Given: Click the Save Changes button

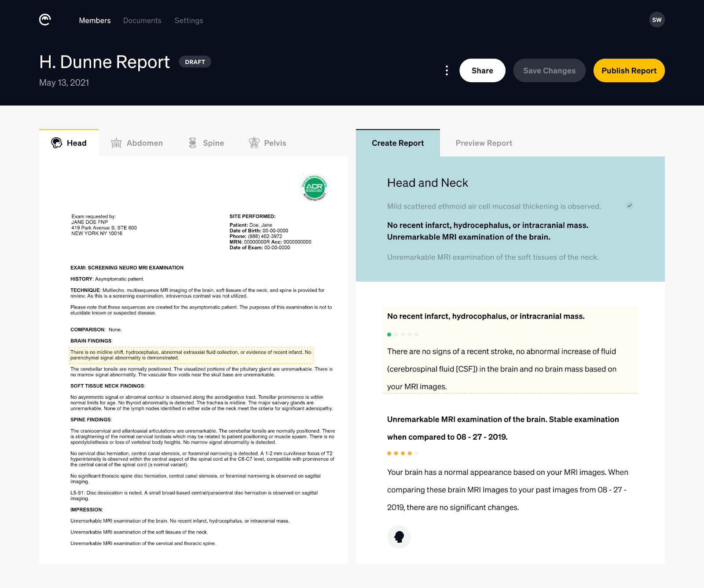Looking at the screenshot, I should 549,70.
